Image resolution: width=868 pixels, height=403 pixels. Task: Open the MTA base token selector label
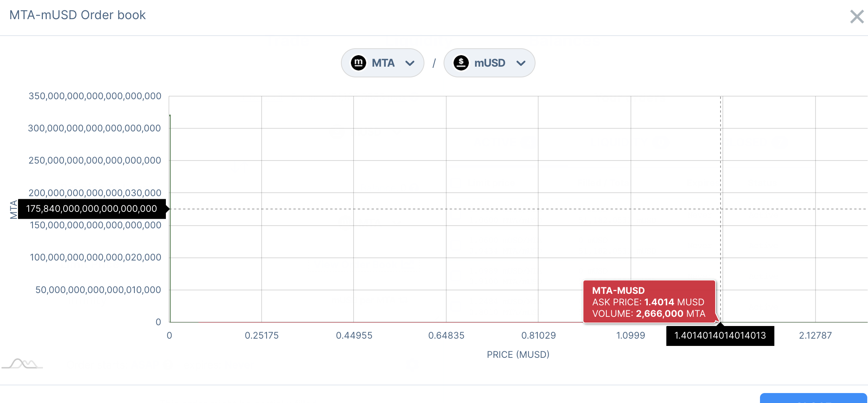point(383,63)
